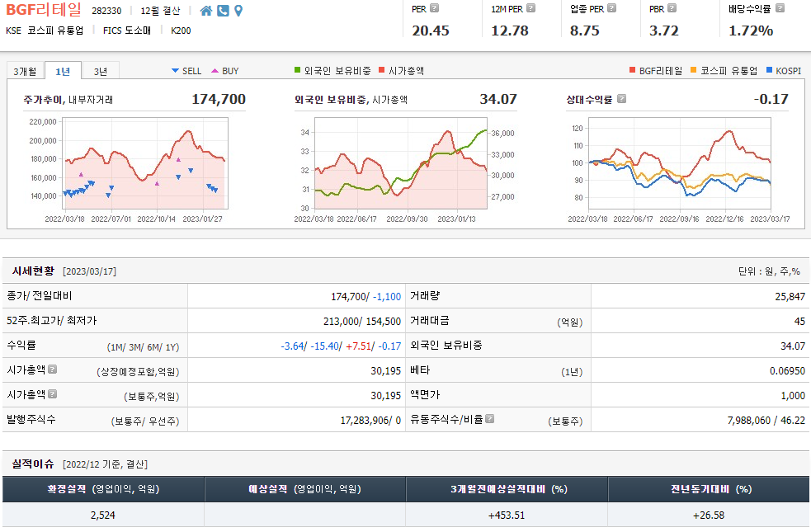Click the +26.58 year-over-year cell

coord(709,516)
